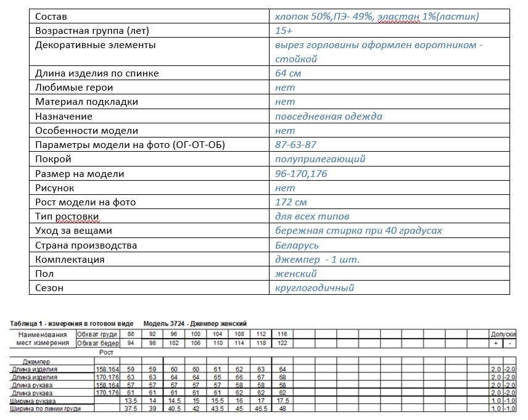Click the chest width cell '46.5'
Viewport: 528px width, 420px height.
261,408
